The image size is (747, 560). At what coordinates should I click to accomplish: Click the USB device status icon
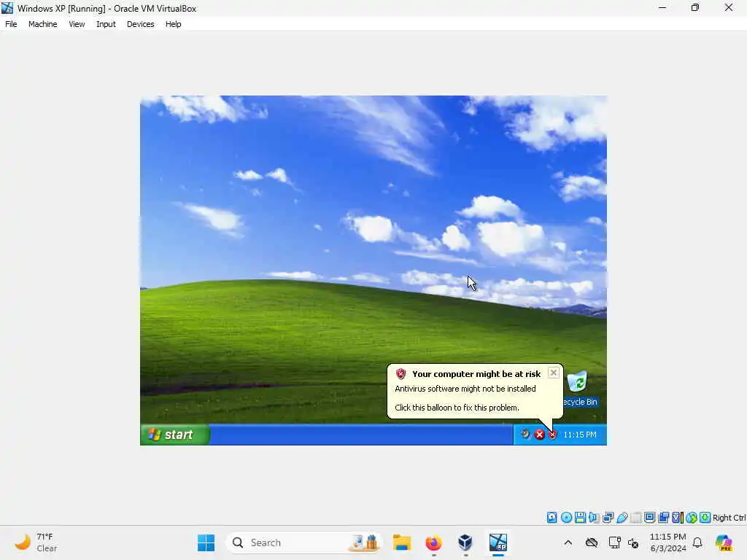coord(622,518)
